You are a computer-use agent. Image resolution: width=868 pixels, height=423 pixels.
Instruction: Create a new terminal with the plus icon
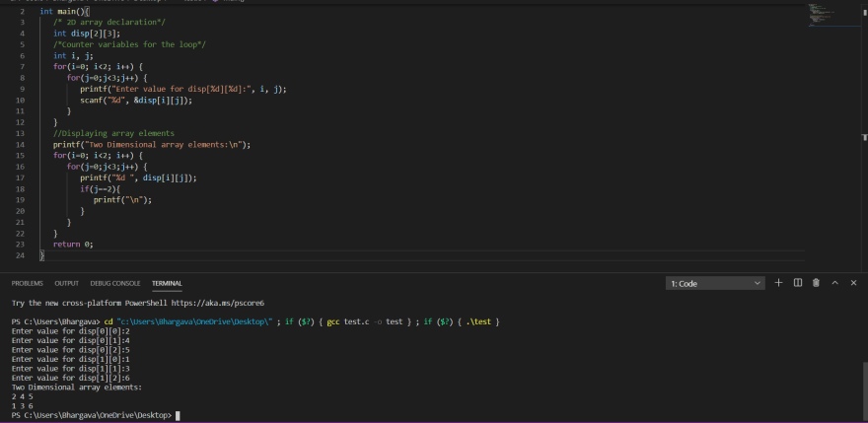tap(778, 283)
